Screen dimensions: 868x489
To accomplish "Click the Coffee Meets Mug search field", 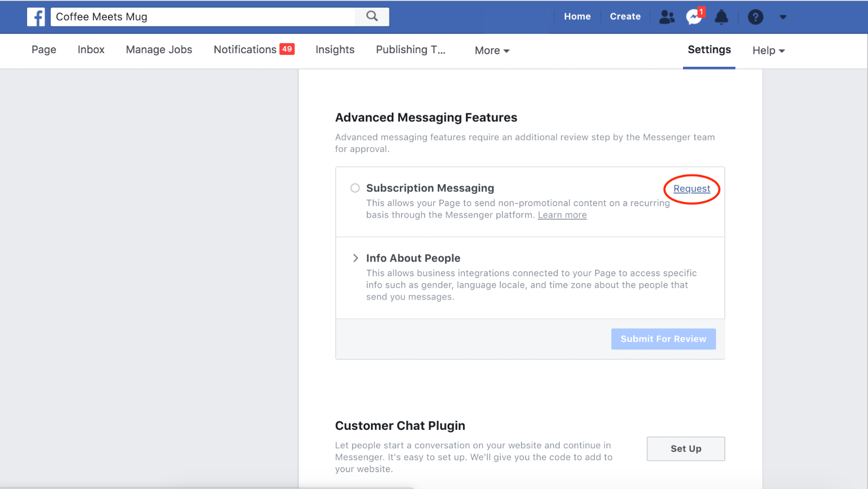I will 203,17.
